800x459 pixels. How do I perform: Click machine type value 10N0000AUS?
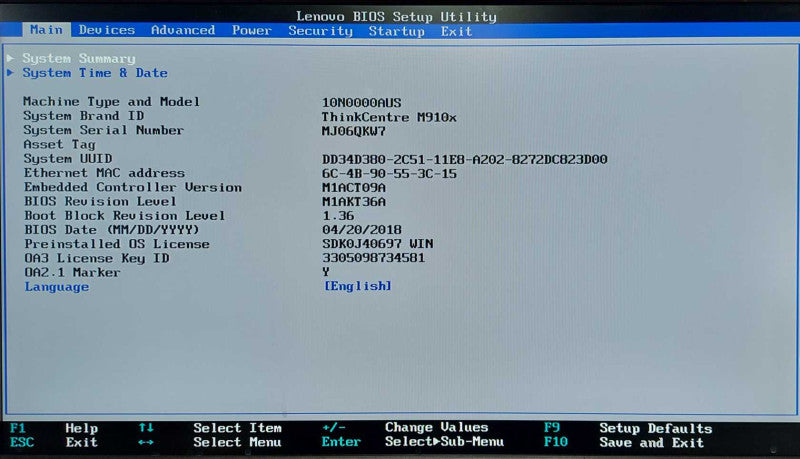tap(362, 103)
